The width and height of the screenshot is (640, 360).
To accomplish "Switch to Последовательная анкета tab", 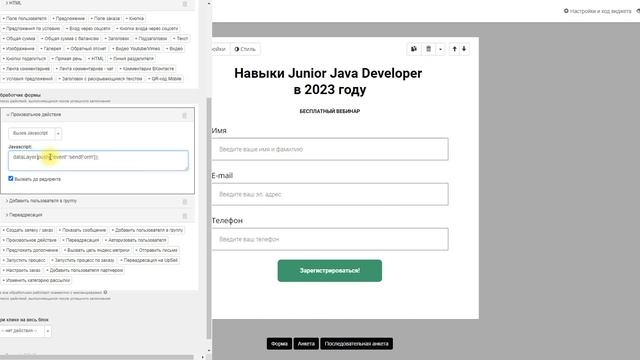I will [356, 344].
